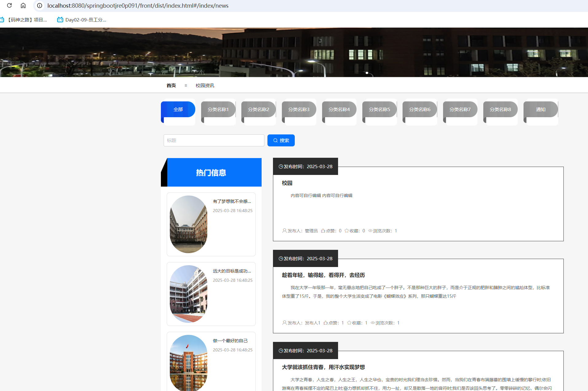Open the 有了梦想就不会感 hot item thumbnail
The width and height of the screenshot is (588, 391).
pos(189,224)
